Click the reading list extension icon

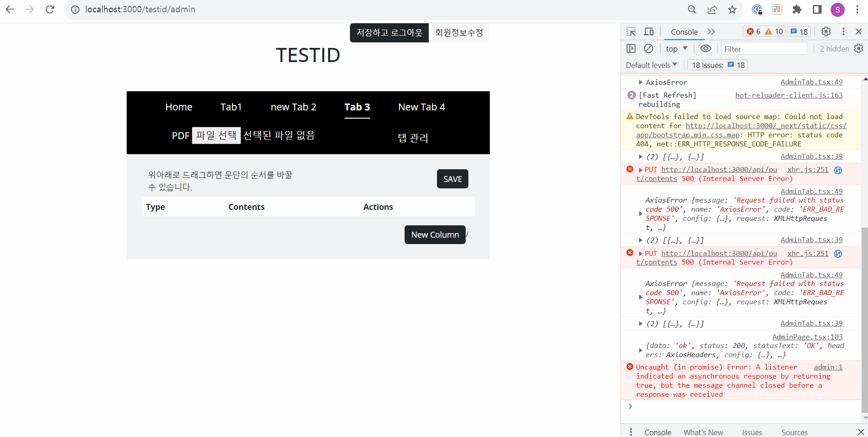tap(777, 10)
